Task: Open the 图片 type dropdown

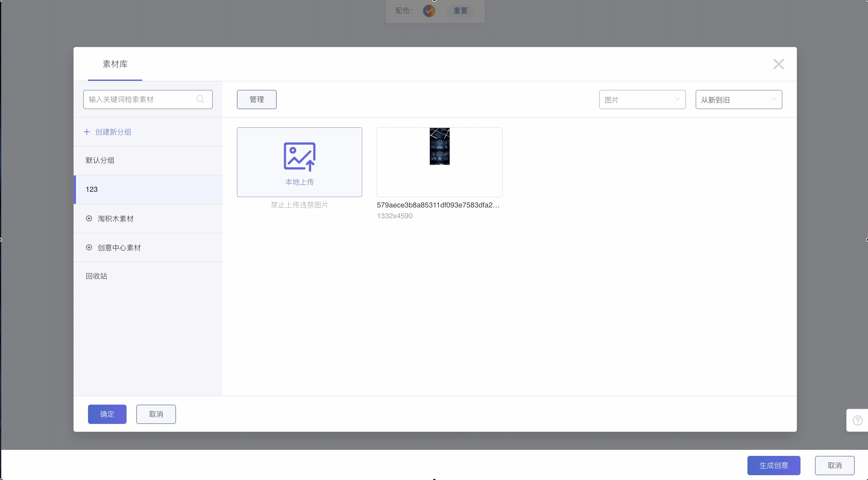Action: [x=642, y=99]
